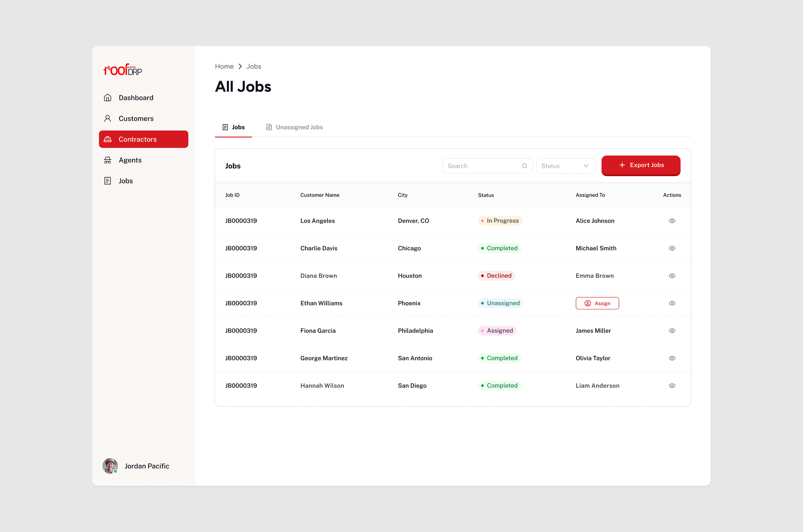803x532 pixels.
Task: Click the Unassigned Jobs tab icon
Action: click(x=269, y=127)
